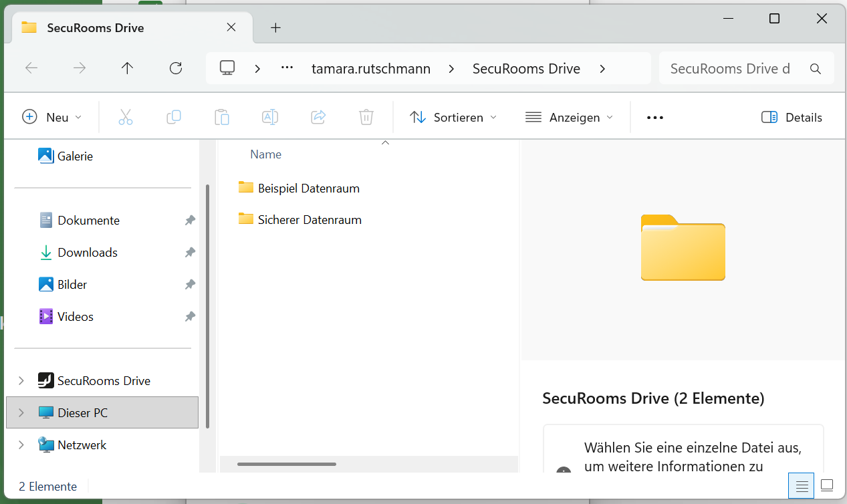The height and width of the screenshot is (504, 847).
Task: Open a new Explorer tab
Action: click(275, 27)
